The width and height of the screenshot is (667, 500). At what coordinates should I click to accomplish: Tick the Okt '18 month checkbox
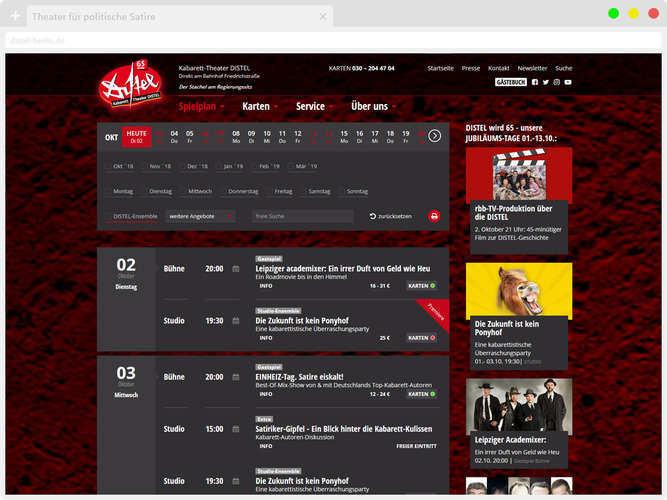pyautogui.click(x=109, y=166)
